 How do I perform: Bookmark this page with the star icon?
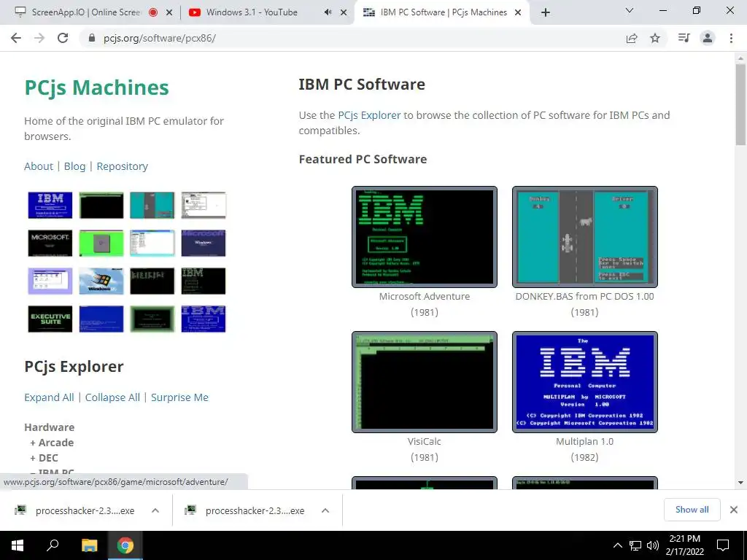655,38
